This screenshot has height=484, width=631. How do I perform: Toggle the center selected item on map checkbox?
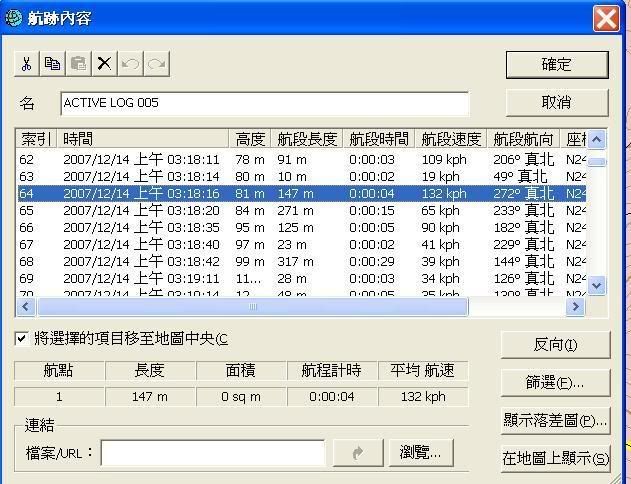22,339
